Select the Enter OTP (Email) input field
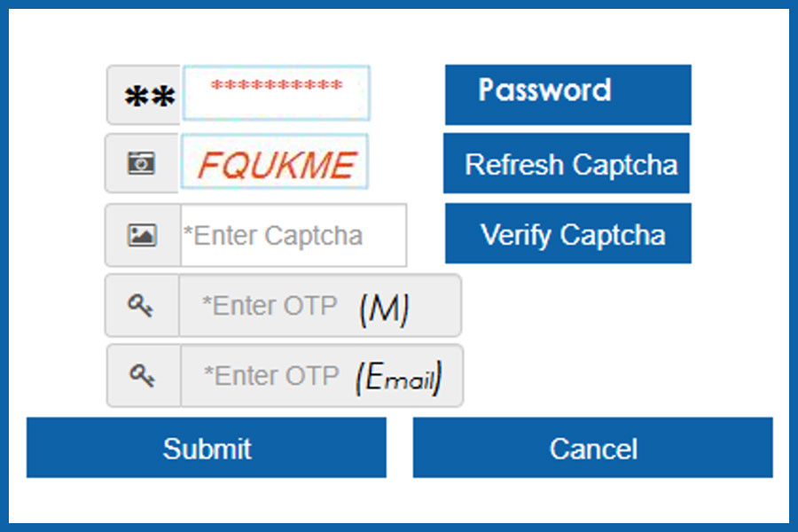This screenshot has height=532, width=798. 321,376
